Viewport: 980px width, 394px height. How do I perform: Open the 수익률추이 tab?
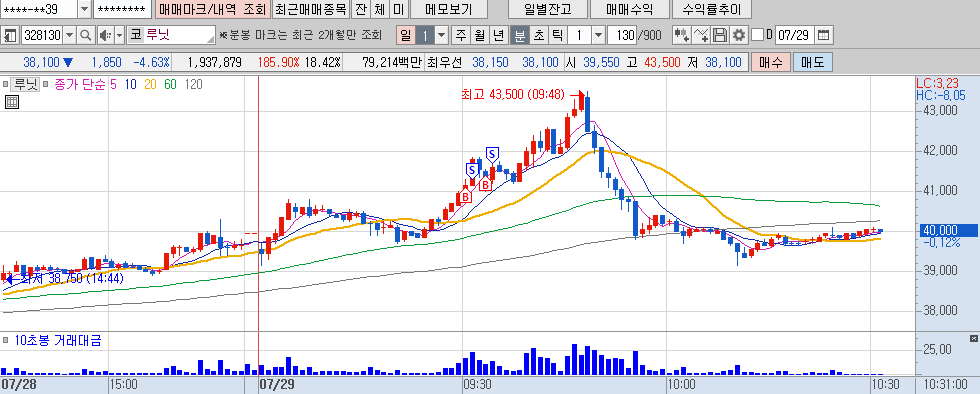click(x=711, y=9)
